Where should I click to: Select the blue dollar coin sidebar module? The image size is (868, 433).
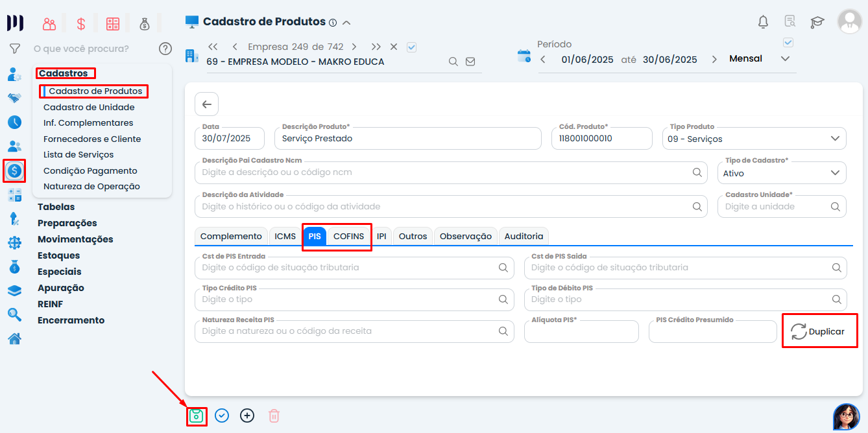[x=14, y=171]
